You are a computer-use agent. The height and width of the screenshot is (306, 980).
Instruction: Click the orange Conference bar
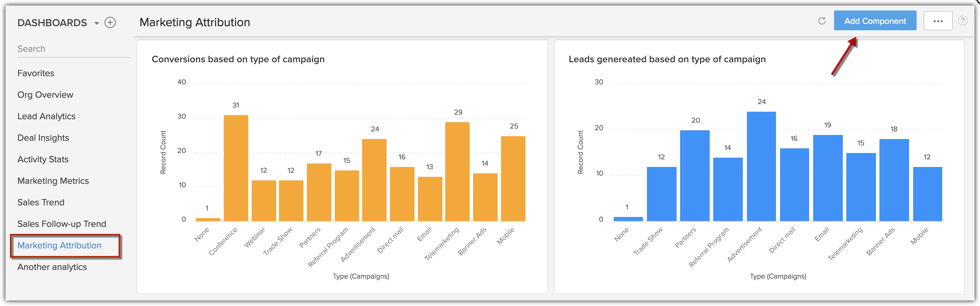[236, 168]
